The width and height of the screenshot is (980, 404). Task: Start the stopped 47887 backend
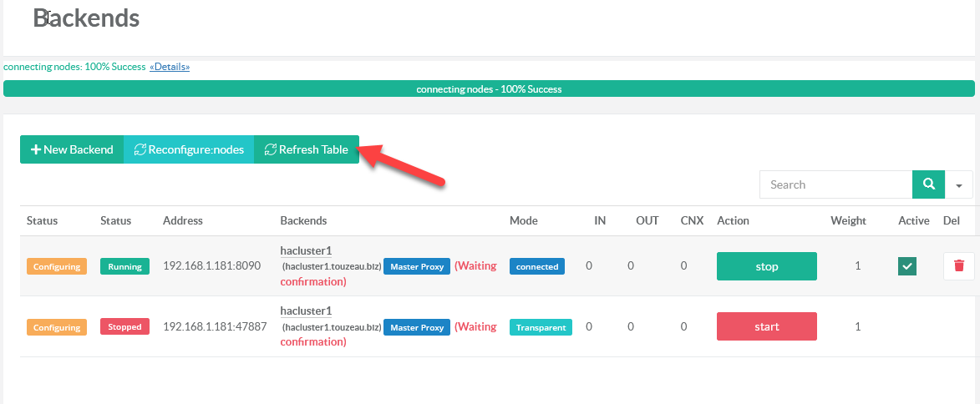(x=766, y=326)
